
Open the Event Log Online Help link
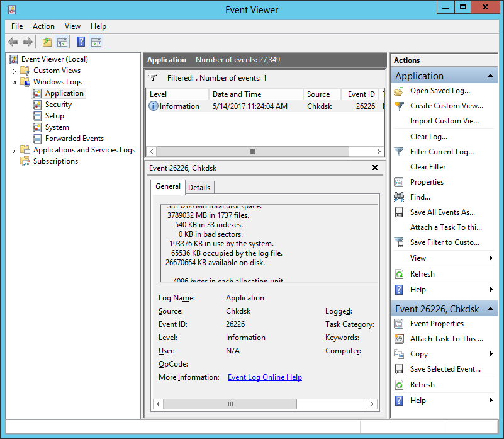pyautogui.click(x=264, y=377)
